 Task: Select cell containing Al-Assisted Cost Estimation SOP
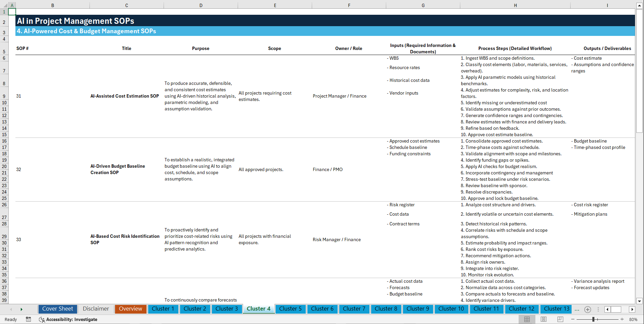[x=124, y=96]
